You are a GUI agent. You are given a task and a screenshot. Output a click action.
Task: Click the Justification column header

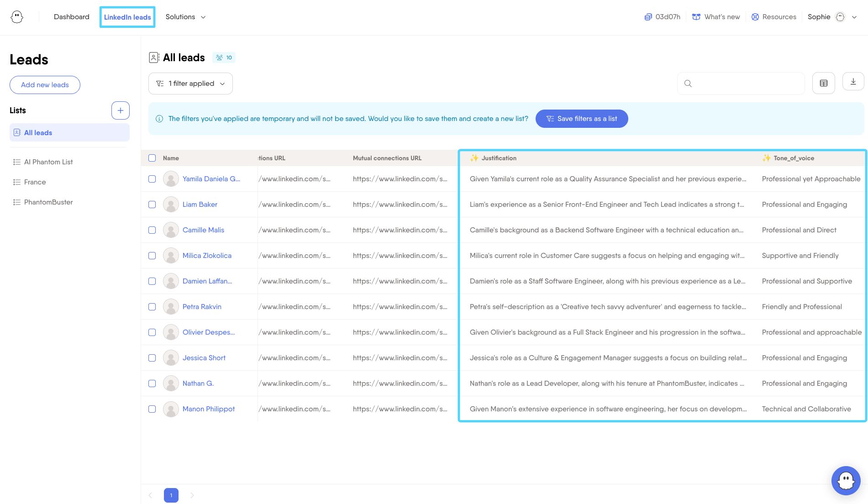click(499, 158)
